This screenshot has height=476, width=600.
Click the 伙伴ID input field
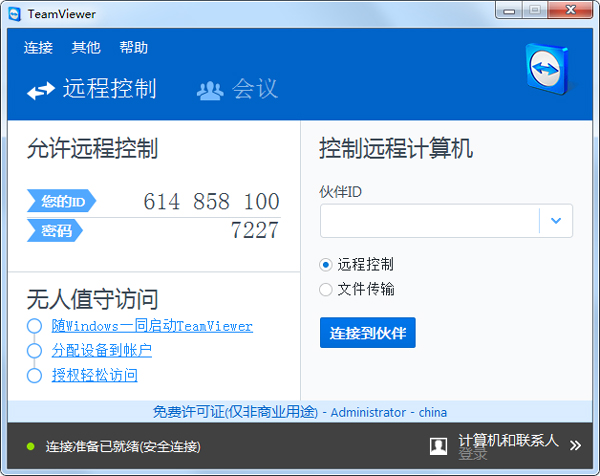pos(429,221)
